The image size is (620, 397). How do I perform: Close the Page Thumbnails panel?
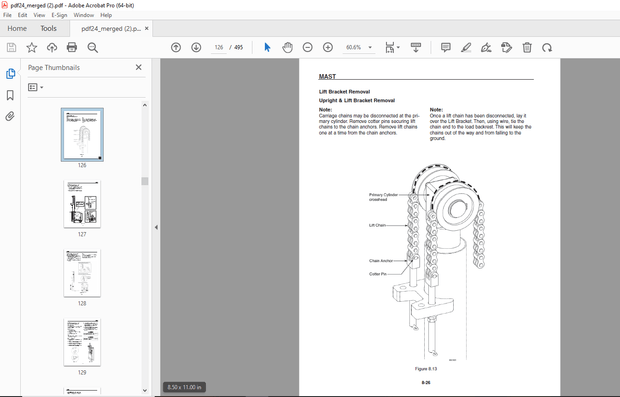click(138, 67)
